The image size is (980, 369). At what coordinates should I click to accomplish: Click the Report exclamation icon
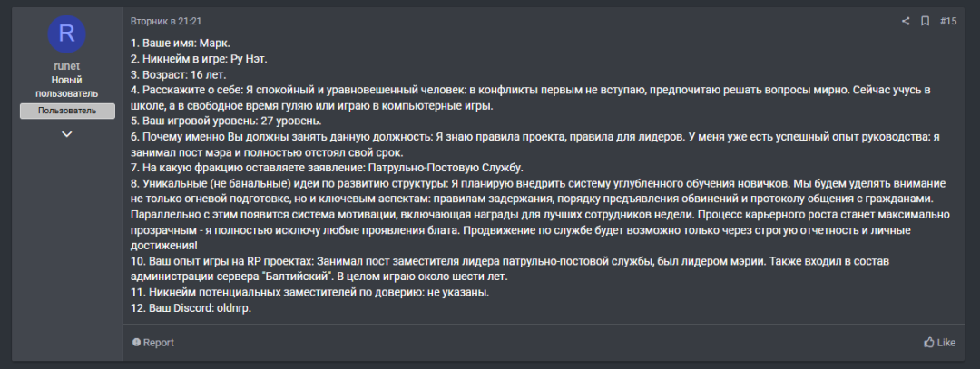point(137,343)
